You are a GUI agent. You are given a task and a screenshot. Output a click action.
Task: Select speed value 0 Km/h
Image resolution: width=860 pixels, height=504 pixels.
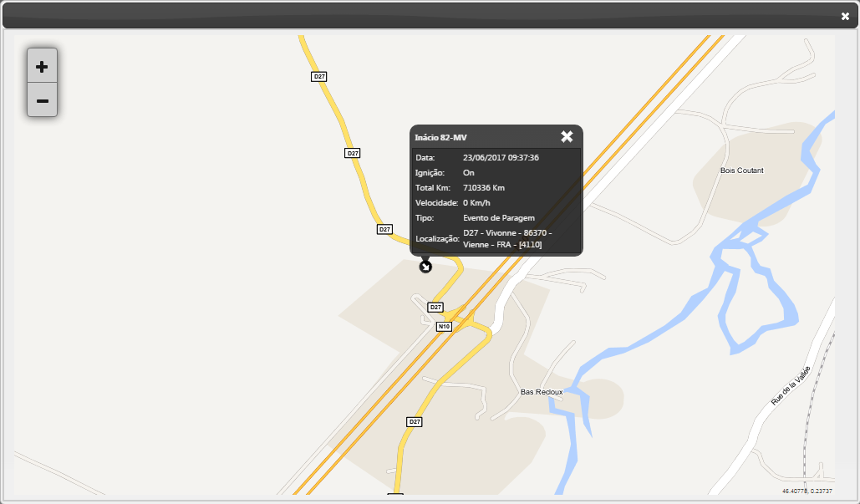[x=476, y=202]
